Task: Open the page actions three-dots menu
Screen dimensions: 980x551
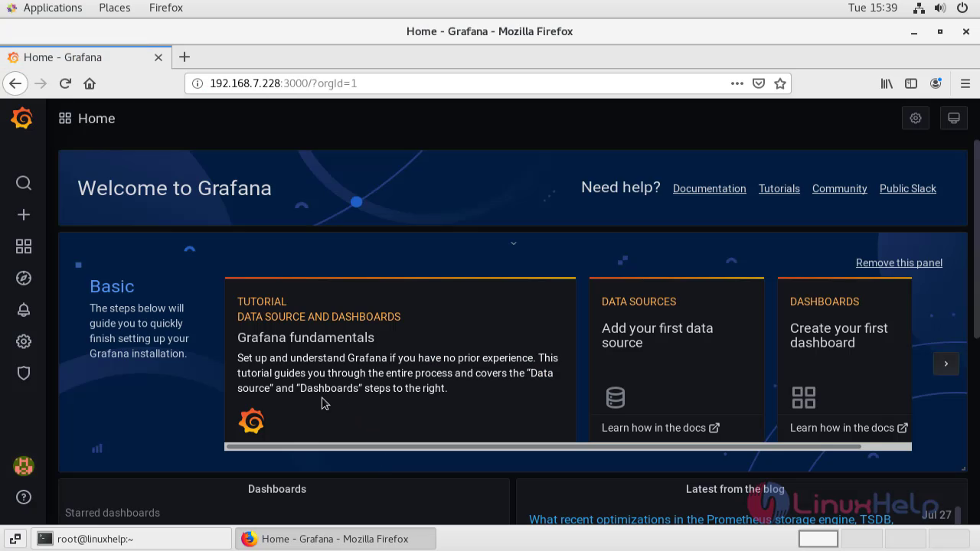Action: 737,83
